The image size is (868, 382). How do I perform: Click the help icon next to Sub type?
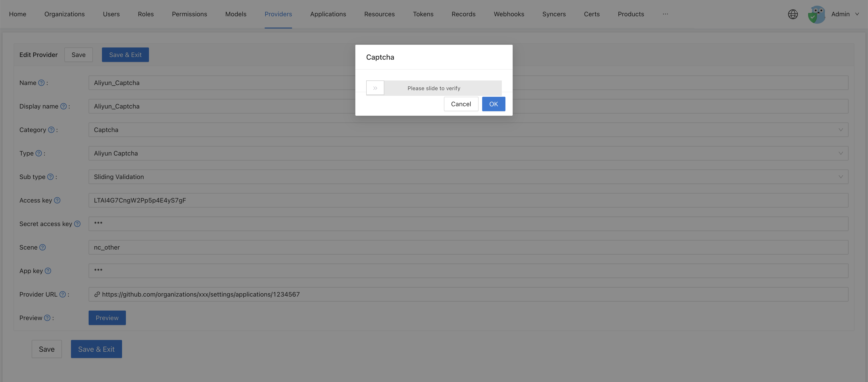click(51, 177)
